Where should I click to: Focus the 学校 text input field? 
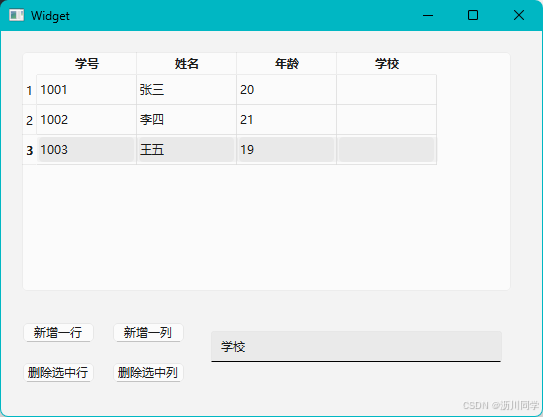(356, 346)
